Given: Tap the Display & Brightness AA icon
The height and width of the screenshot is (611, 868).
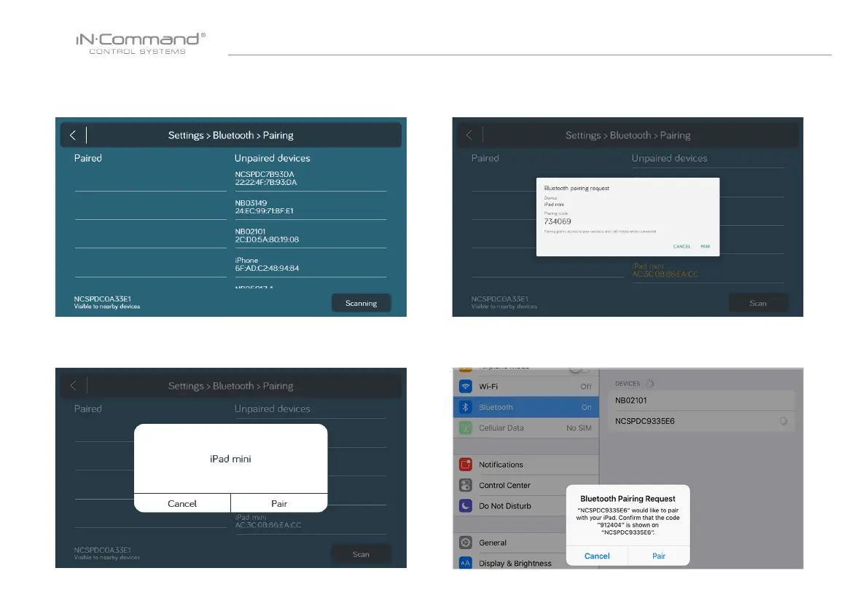Looking at the screenshot, I should [466, 563].
